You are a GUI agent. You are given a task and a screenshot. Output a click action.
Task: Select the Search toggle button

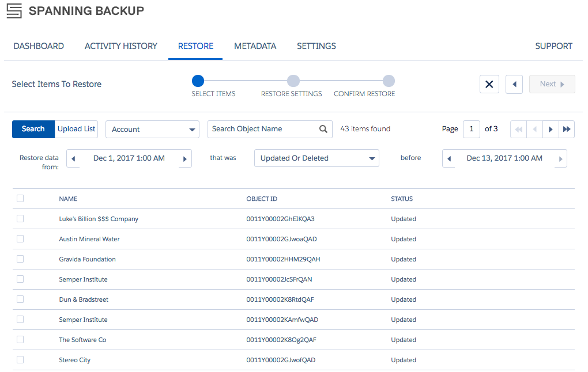click(33, 129)
